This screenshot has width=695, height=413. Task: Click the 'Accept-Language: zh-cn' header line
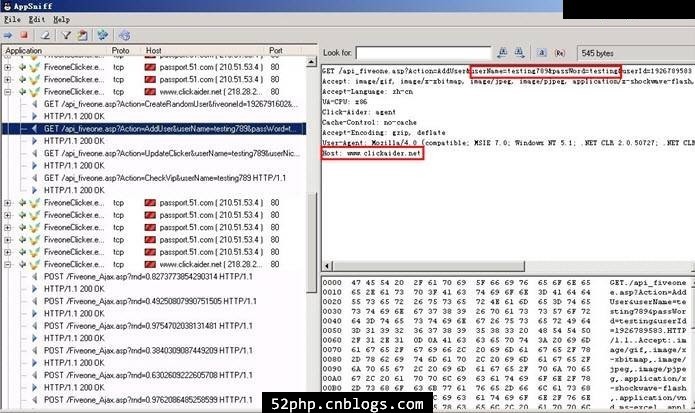click(367, 92)
